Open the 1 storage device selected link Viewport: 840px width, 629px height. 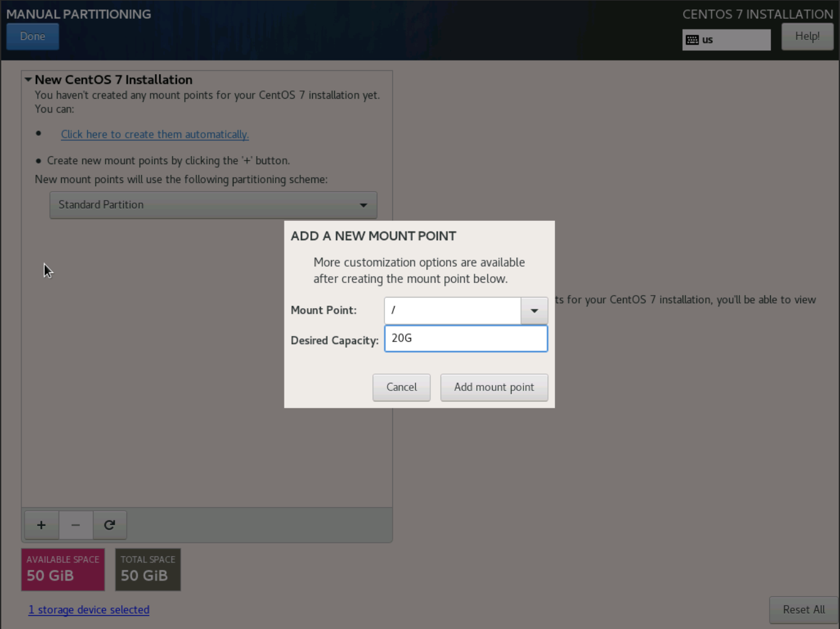pos(89,610)
